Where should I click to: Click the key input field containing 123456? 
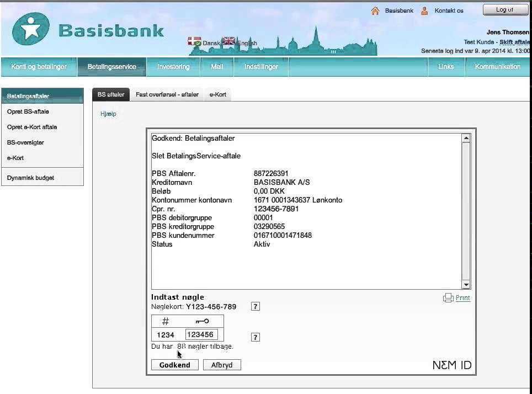(201, 334)
